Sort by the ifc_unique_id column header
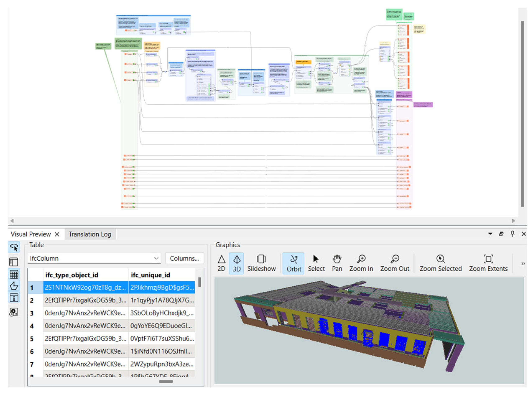This screenshot has width=532, height=396. pyautogui.click(x=150, y=275)
